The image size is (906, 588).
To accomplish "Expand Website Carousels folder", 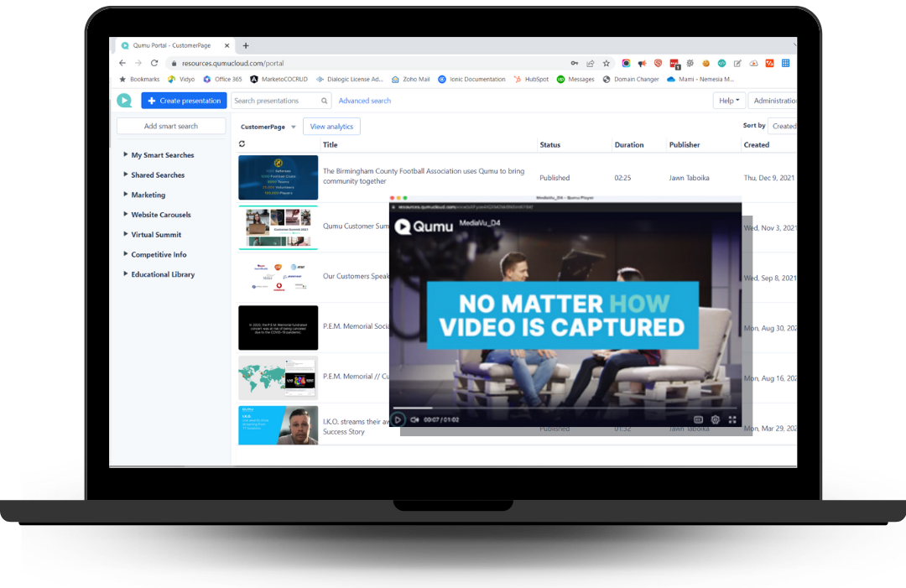I will (125, 214).
